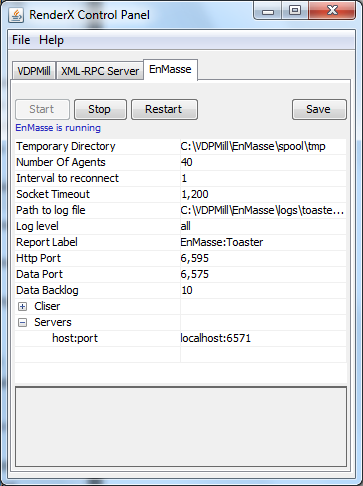Stop the EnMasse service
Viewport: 363px width, 486px height.
click(100, 109)
